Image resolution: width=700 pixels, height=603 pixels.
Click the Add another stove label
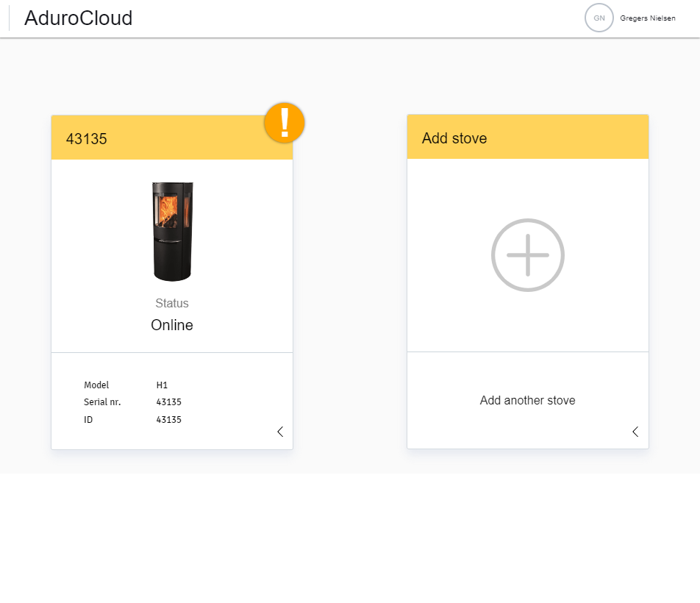528,400
